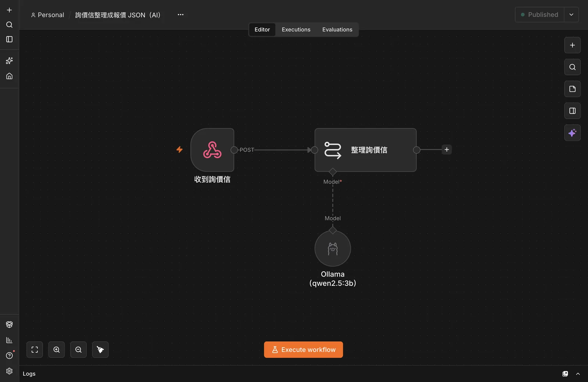The image size is (588, 382).
Task: Click the webhook trigger lightning bolt icon
Action: point(179,149)
